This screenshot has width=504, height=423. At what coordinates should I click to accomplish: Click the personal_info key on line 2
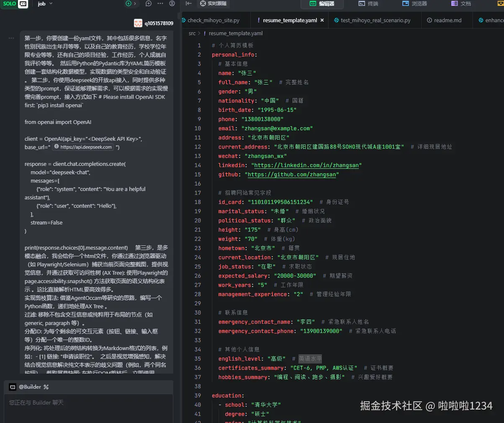pos(233,55)
